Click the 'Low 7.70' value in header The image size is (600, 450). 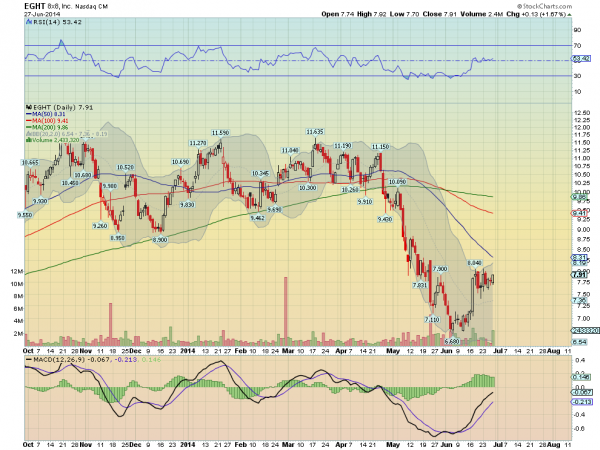tap(404, 14)
